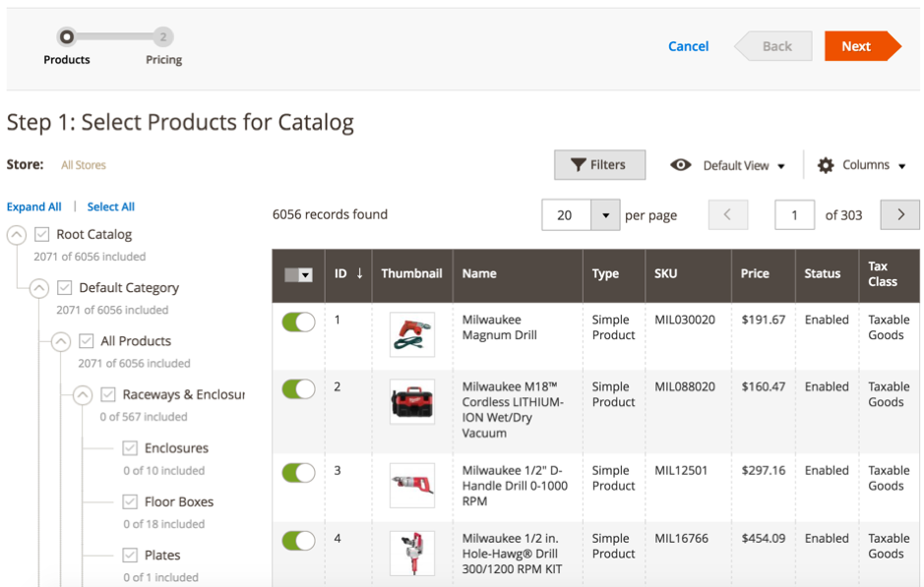Sort the grid by SKU column
This screenshot has height=587, width=924.
(665, 273)
